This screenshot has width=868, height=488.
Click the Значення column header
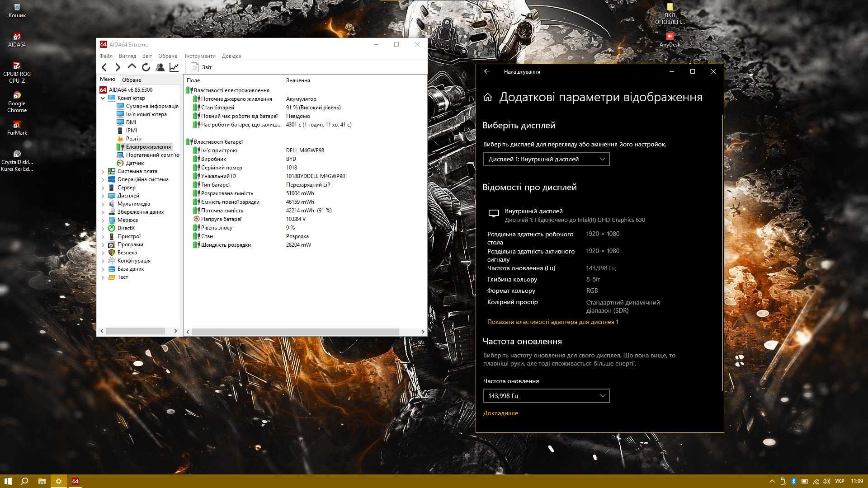(354, 80)
